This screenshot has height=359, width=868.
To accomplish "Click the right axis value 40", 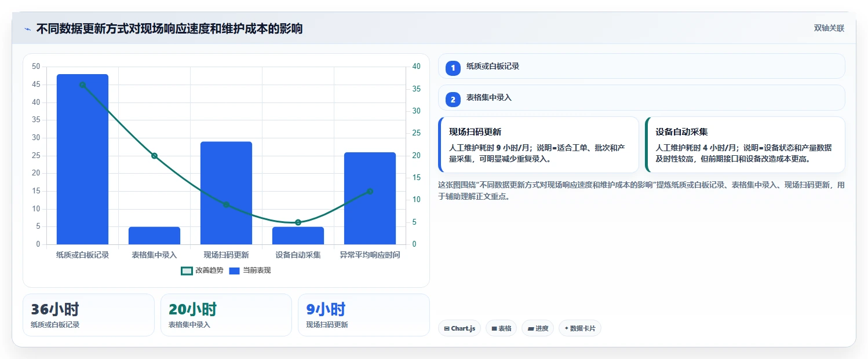I will click(x=416, y=67).
